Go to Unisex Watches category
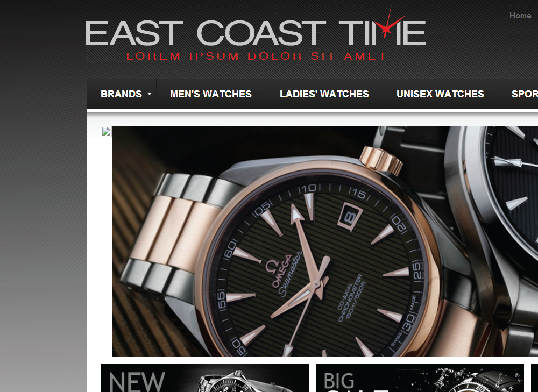The width and height of the screenshot is (538, 392). pyautogui.click(x=440, y=94)
